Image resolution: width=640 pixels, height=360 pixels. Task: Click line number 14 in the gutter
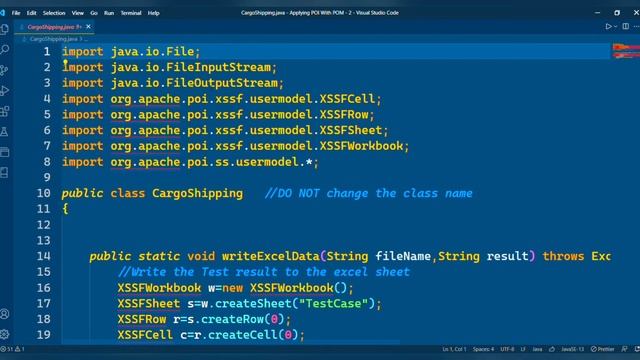click(x=44, y=256)
